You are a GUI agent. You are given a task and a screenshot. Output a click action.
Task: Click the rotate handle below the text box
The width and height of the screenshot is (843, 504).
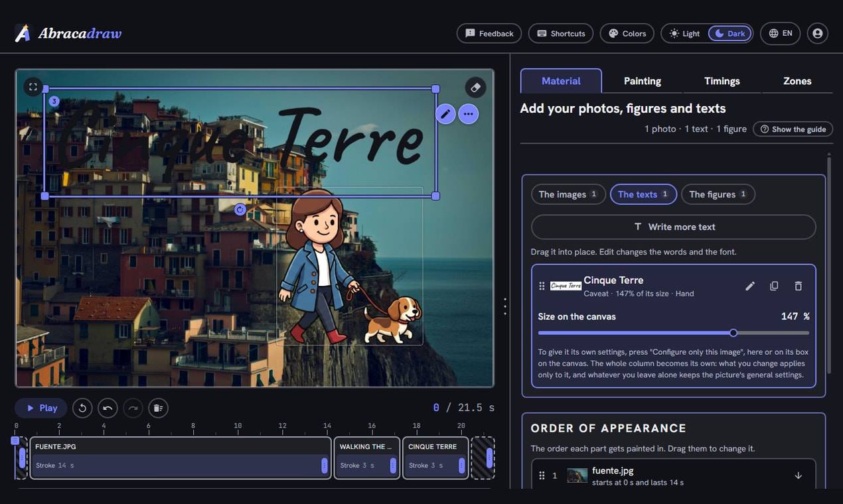pos(240,210)
